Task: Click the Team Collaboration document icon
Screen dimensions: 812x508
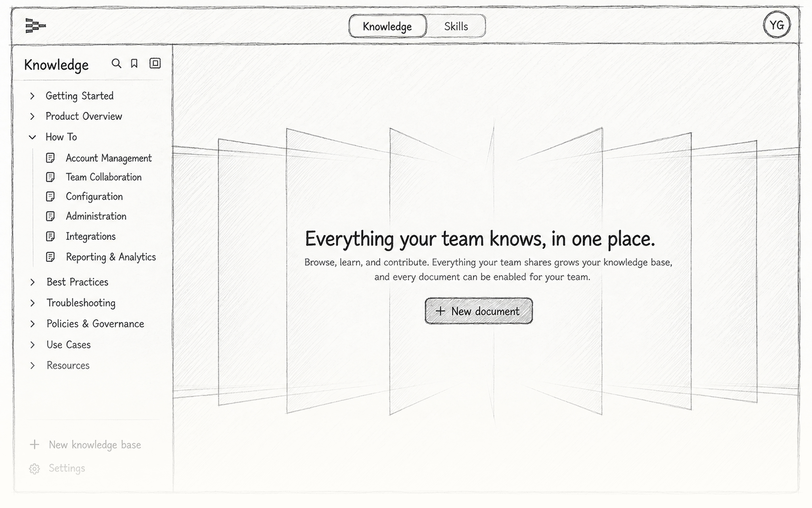Action: pyautogui.click(x=50, y=177)
